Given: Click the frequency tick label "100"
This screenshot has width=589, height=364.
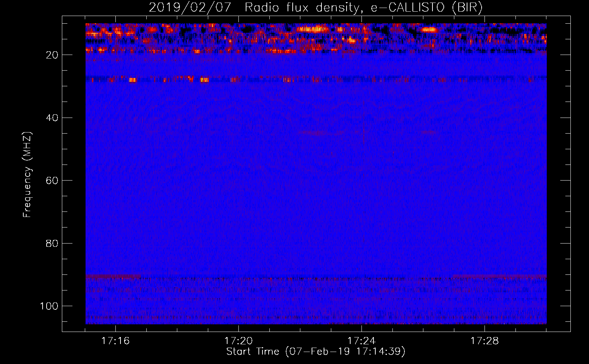Looking at the screenshot, I should [49, 306].
